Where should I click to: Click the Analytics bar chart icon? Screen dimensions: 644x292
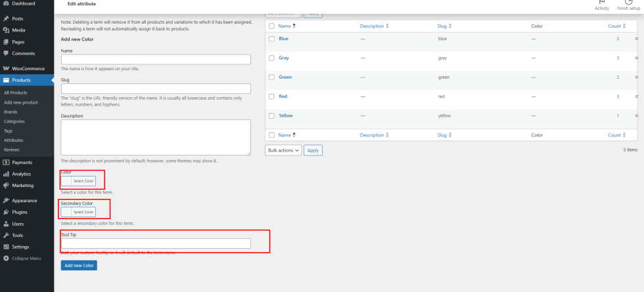[x=6, y=174]
